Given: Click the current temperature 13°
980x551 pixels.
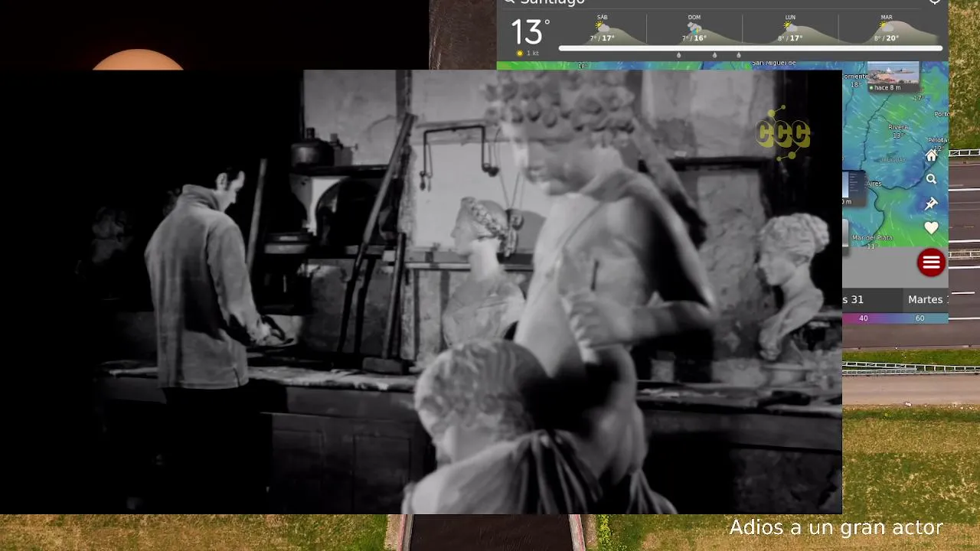Looking at the screenshot, I should 530,33.
